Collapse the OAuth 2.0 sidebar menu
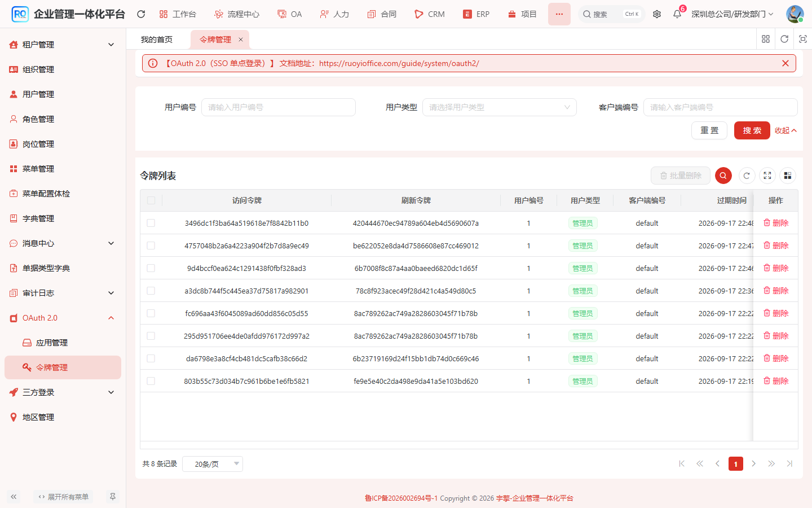 coord(63,318)
